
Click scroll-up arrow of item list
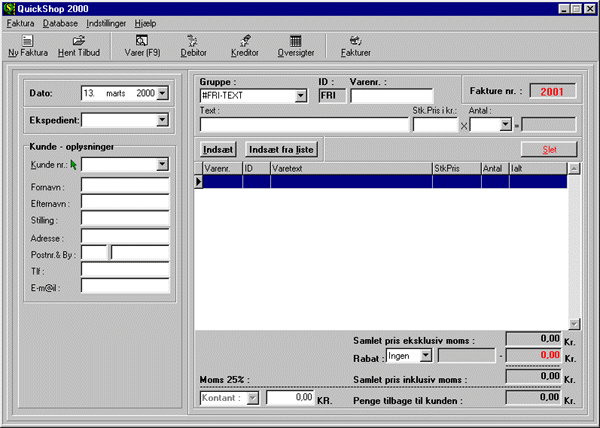[574, 169]
